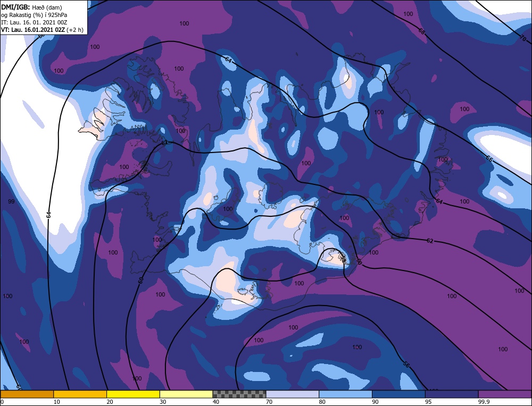532x406 pixels.
Task: Click the '99.9' legend scale value
Action: coord(484,402)
